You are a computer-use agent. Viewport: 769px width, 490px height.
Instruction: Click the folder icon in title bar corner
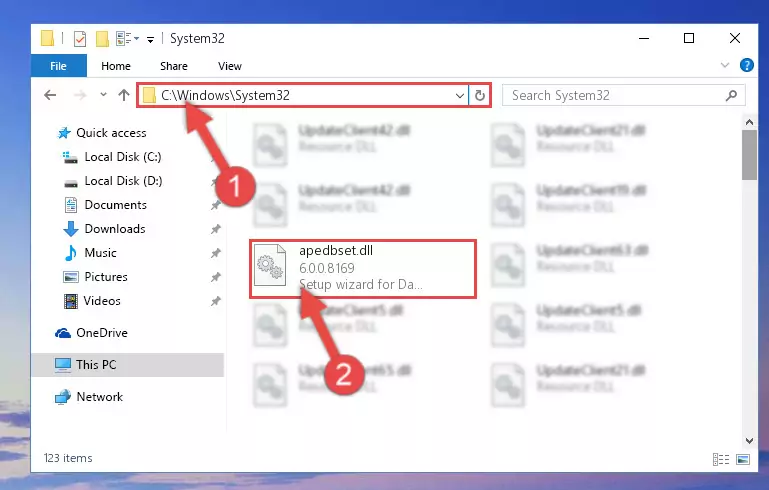pos(48,38)
